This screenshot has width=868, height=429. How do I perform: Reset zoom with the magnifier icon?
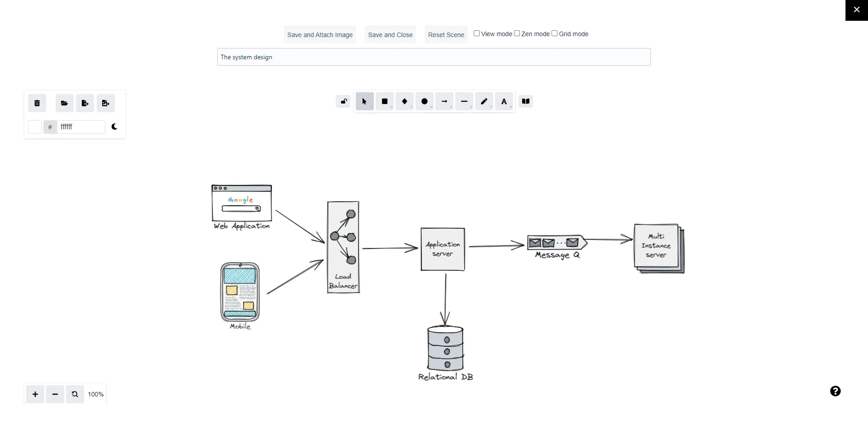pos(75,394)
